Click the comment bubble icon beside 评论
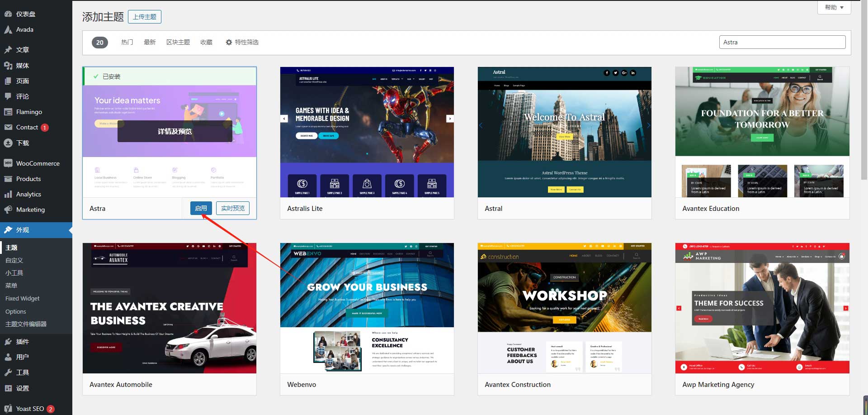Image resolution: width=868 pixels, height=415 pixels. coord(8,96)
